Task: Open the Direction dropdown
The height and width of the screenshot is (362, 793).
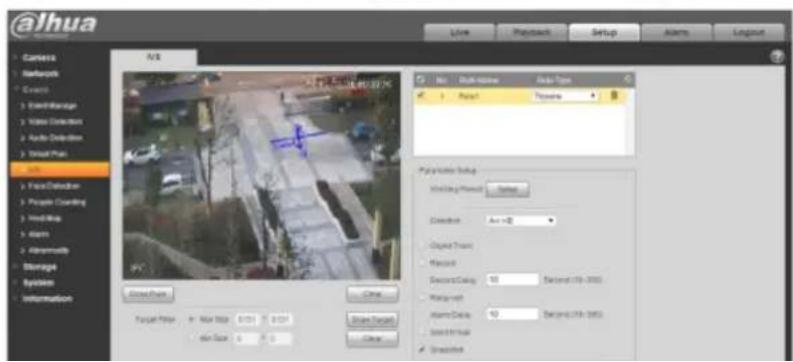Action: tap(521, 221)
